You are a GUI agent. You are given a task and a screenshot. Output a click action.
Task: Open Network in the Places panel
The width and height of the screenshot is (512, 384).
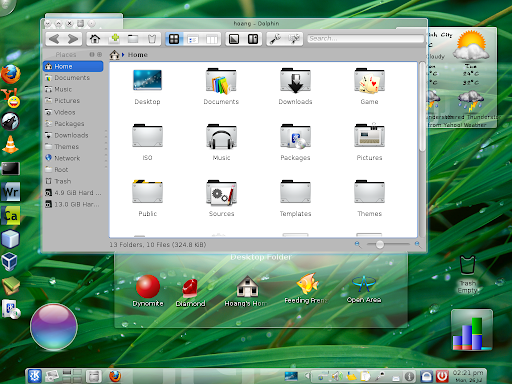click(x=73, y=158)
